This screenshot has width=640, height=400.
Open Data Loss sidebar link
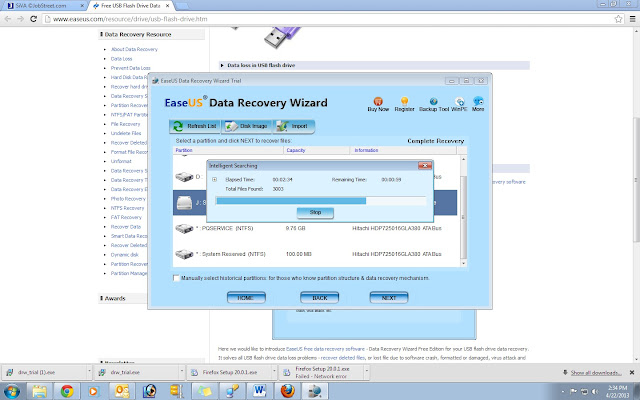(x=122, y=59)
